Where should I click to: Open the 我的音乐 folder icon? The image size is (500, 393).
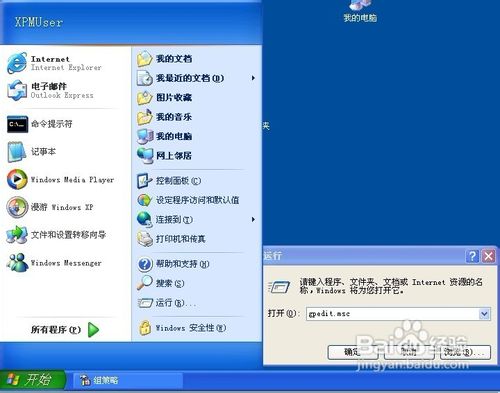(145, 117)
